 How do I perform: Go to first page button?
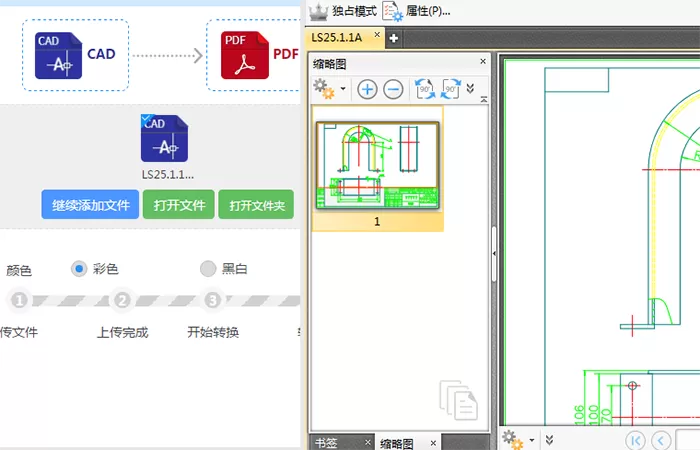click(x=635, y=440)
